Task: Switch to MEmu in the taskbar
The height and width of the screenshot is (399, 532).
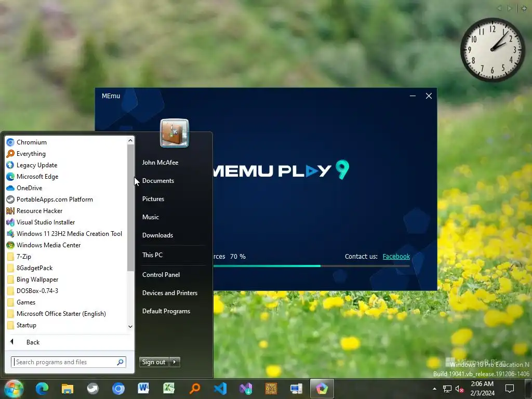Action: click(x=322, y=389)
